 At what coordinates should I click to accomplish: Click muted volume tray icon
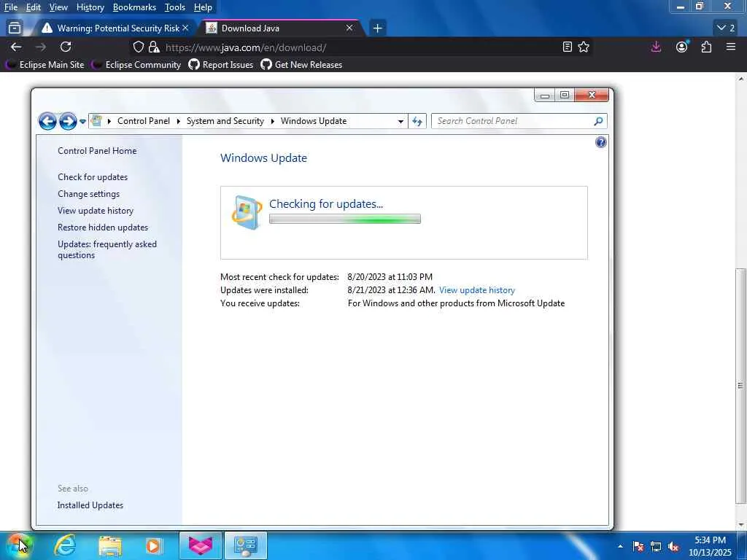[673, 546]
